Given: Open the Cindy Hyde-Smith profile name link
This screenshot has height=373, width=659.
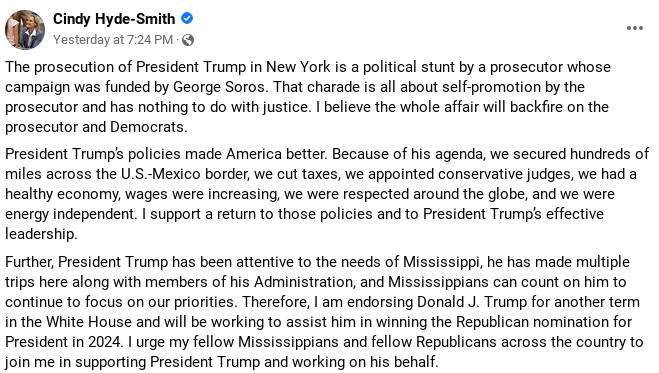Looking at the screenshot, I should (x=114, y=19).
